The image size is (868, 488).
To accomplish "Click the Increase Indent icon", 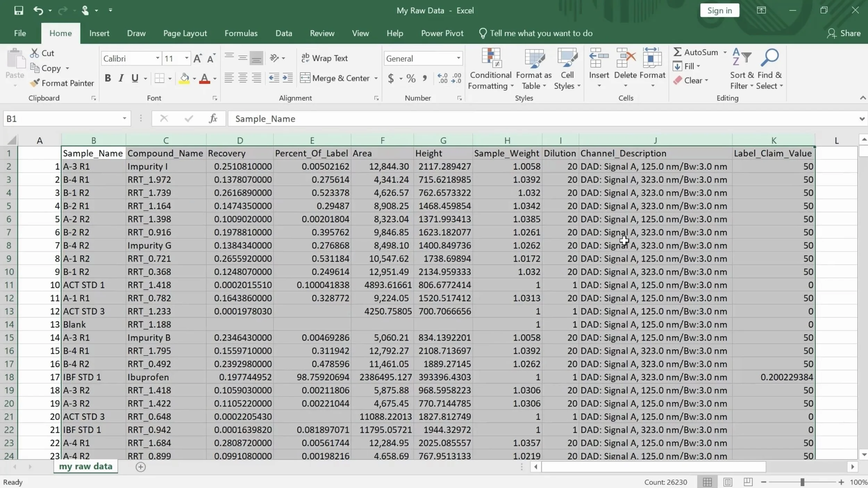I will (287, 78).
